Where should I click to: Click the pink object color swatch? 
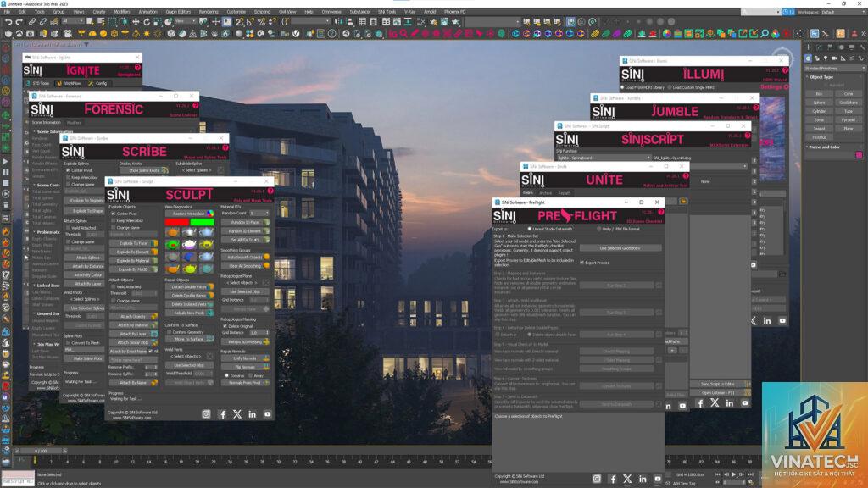pos(860,155)
